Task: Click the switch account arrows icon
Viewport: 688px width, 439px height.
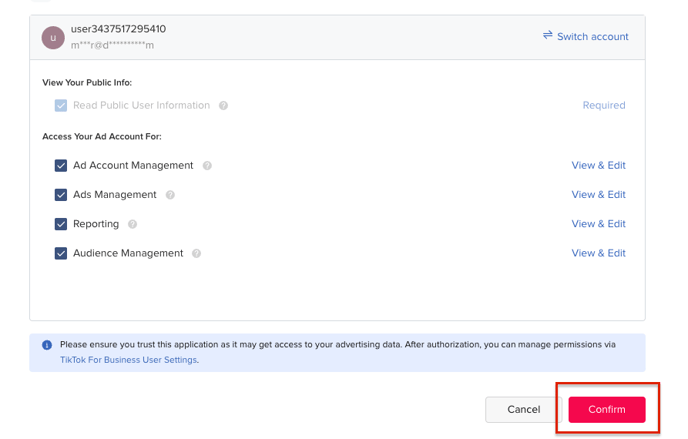Action: click(548, 35)
